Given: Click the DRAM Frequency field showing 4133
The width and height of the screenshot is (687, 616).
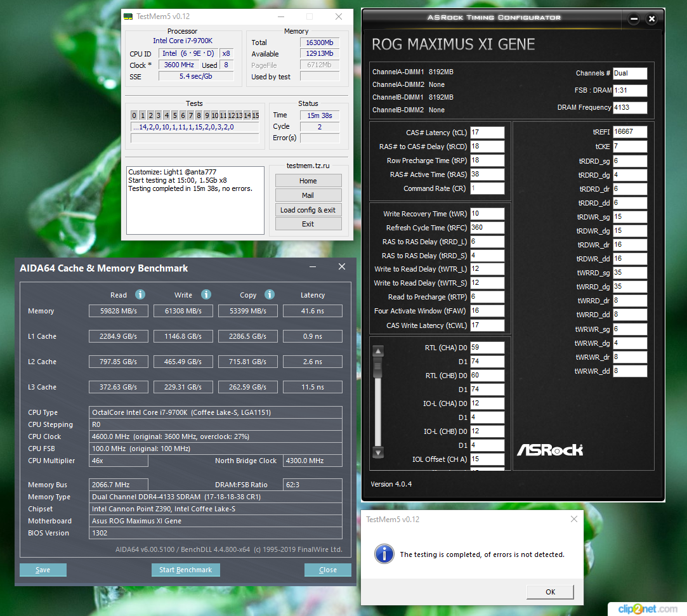Looking at the screenshot, I should (x=630, y=107).
